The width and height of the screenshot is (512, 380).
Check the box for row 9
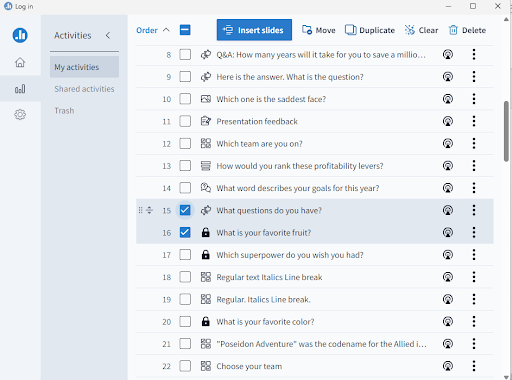(x=185, y=77)
